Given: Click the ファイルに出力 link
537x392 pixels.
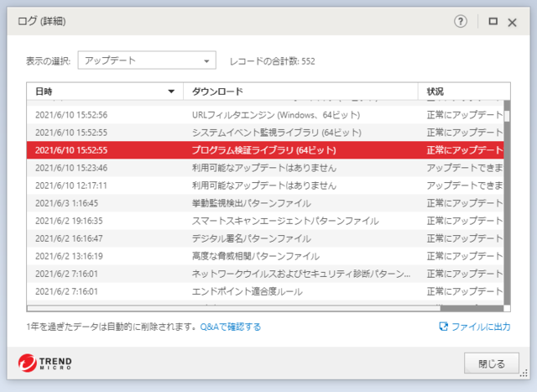Looking at the screenshot, I should tap(481, 327).
